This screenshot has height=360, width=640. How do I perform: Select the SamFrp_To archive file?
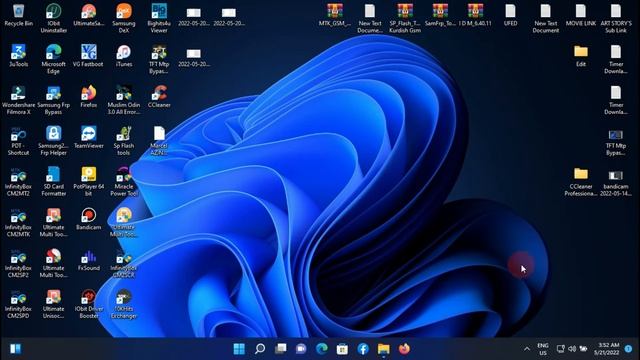click(x=440, y=15)
